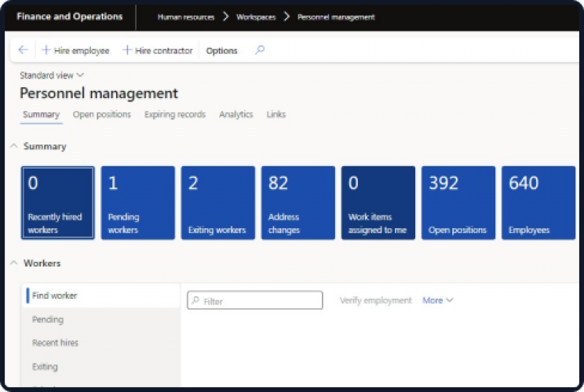Collapse the Summary section
The width and height of the screenshot is (584, 392).
click(x=14, y=146)
